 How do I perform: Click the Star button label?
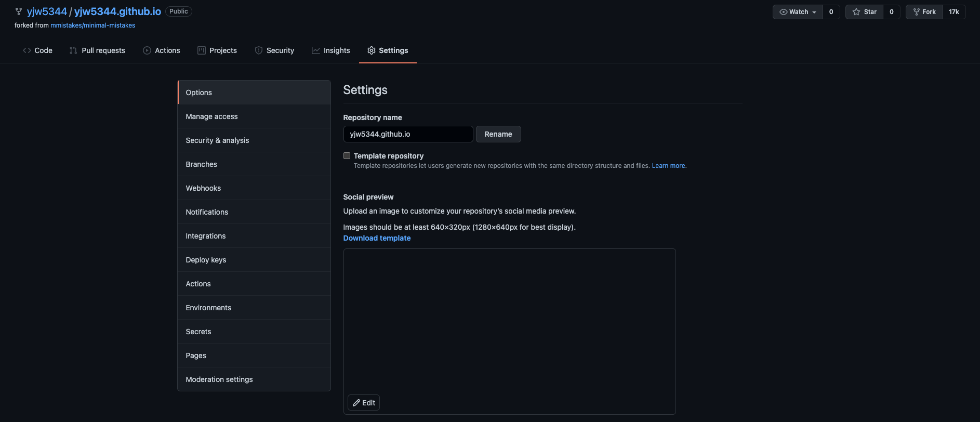tap(870, 12)
